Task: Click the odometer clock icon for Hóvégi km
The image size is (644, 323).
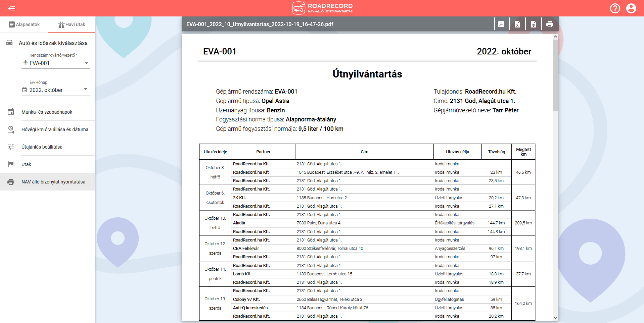Action: click(11, 129)
